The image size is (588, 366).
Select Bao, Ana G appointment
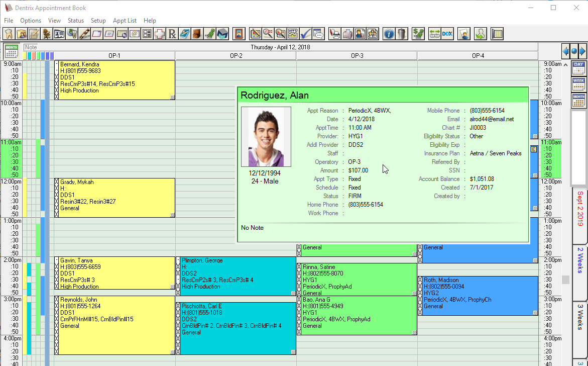pyautogui.click(x=357, y=315)
